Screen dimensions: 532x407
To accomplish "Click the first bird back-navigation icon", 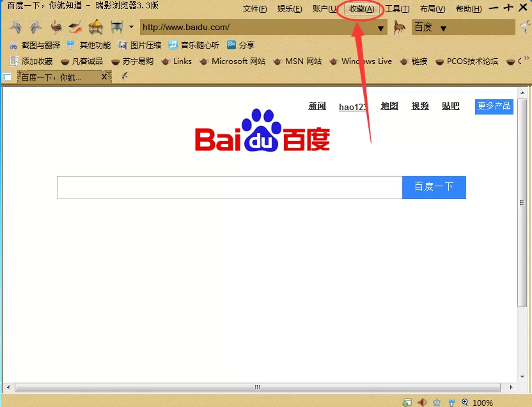I will click(15, 27).
